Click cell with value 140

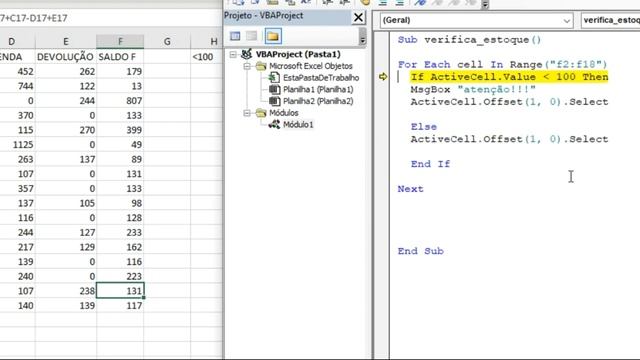[x=17, y=306]
